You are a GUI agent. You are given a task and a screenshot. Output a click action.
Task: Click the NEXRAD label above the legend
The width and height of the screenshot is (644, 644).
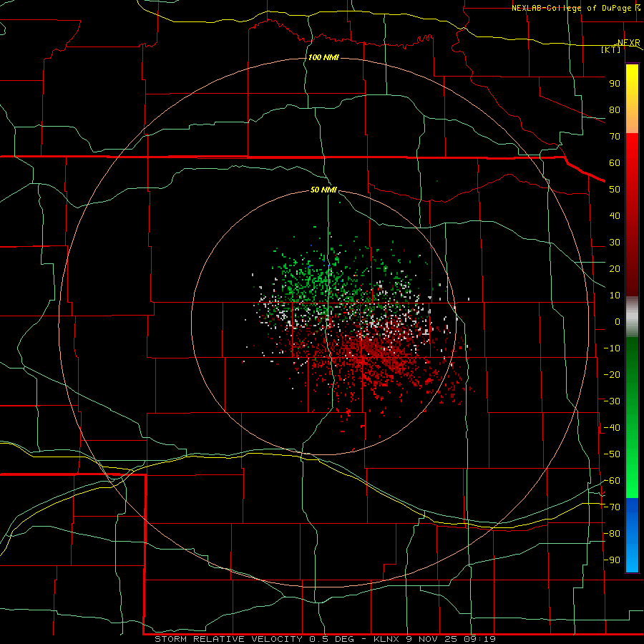tap(628, 43)
